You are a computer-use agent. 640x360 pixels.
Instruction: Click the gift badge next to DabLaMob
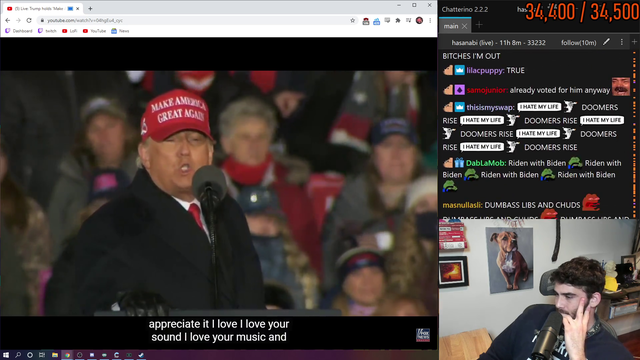(x=460, y=163)
